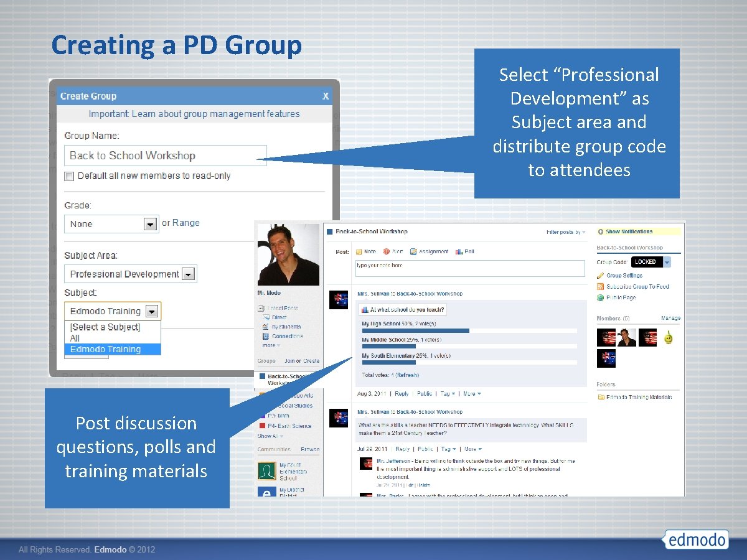747x560 pixels.
Task: Click the Show Notifications plus icon
Action: 601,231
